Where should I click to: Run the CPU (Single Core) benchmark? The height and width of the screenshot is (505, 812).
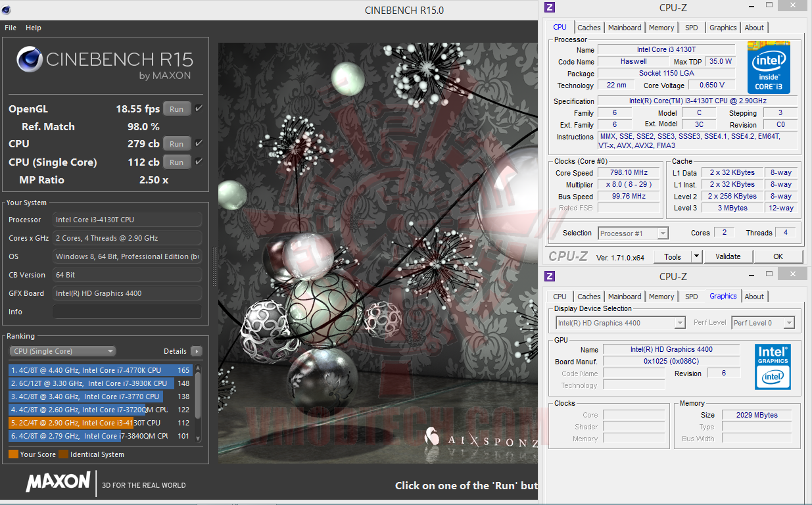click(x=177, y=162)
